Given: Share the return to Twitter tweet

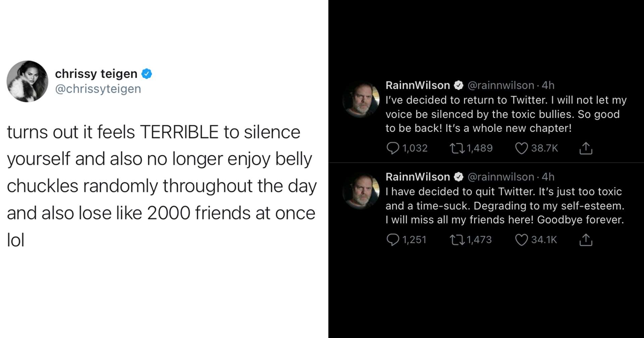Looking at the screenshot, I should click(586, 148).
